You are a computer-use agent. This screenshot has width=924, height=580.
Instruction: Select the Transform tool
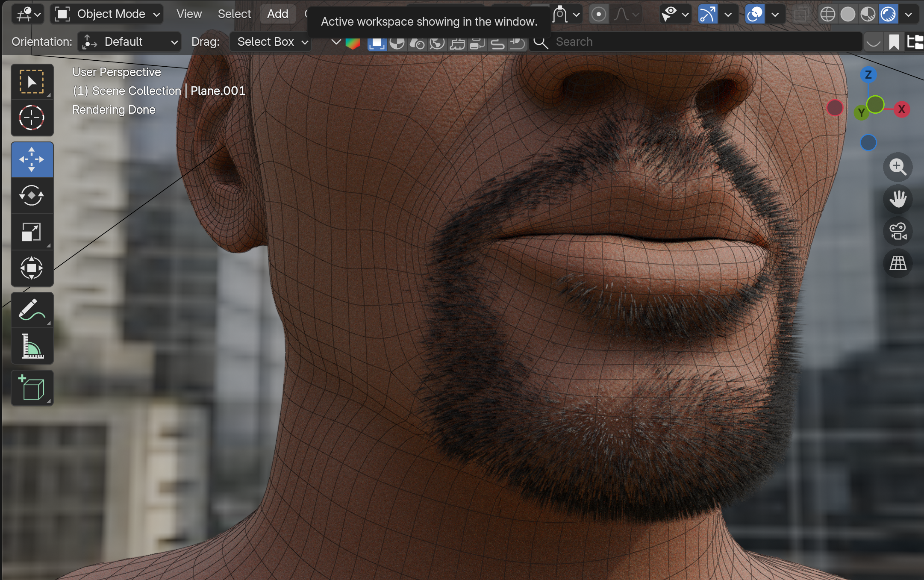[x=32, y=268]
